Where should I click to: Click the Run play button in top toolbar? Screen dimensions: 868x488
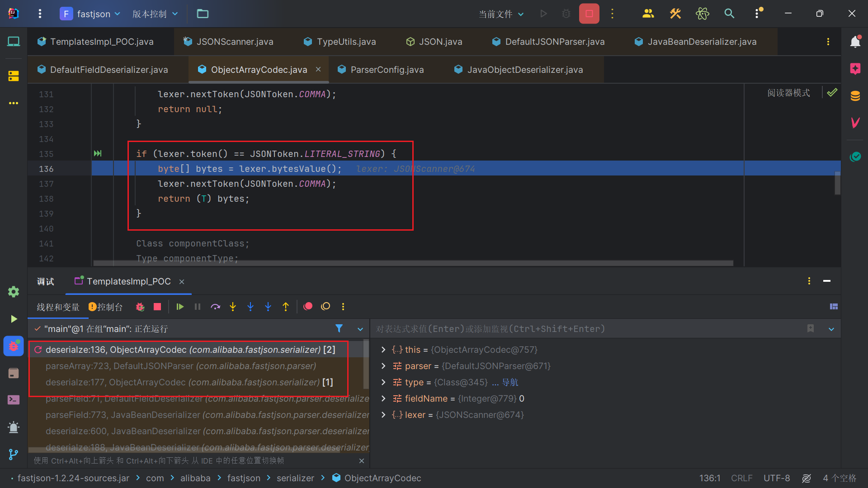pos(543,14)
